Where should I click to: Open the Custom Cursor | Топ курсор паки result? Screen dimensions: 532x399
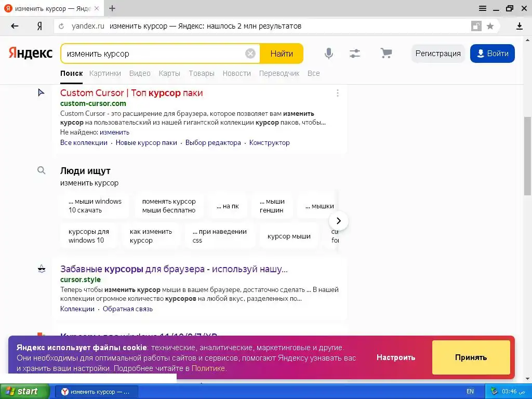pyautogui.click(x=131, y=93)
